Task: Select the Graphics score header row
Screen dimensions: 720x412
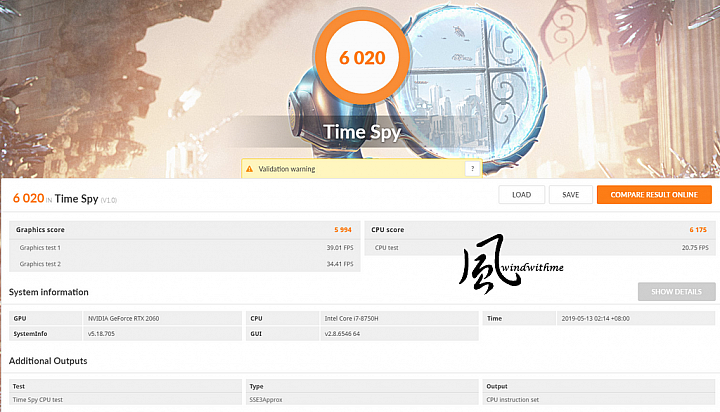Action: click(x=185, y=230)
